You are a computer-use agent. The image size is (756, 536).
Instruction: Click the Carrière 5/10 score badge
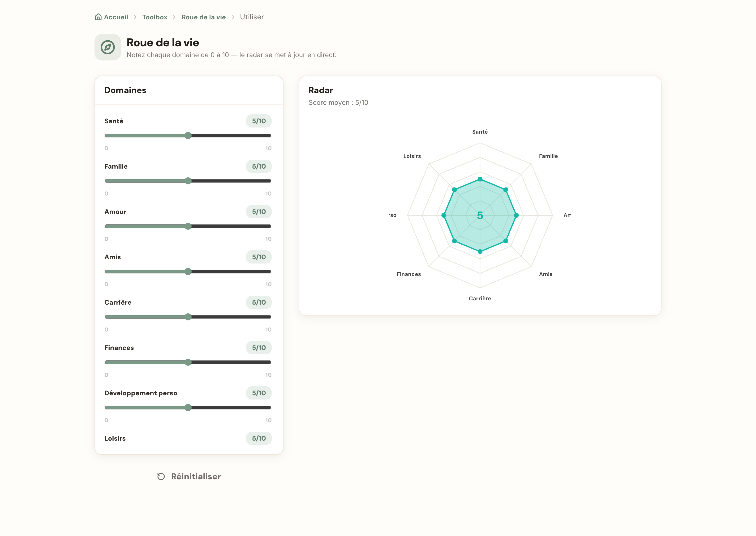pos(259,302)
